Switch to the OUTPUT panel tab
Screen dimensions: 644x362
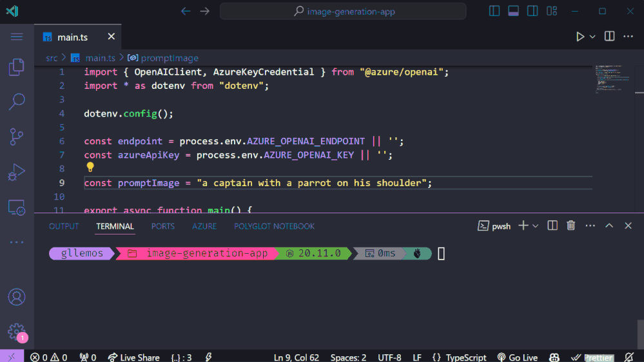pos(64,226)
